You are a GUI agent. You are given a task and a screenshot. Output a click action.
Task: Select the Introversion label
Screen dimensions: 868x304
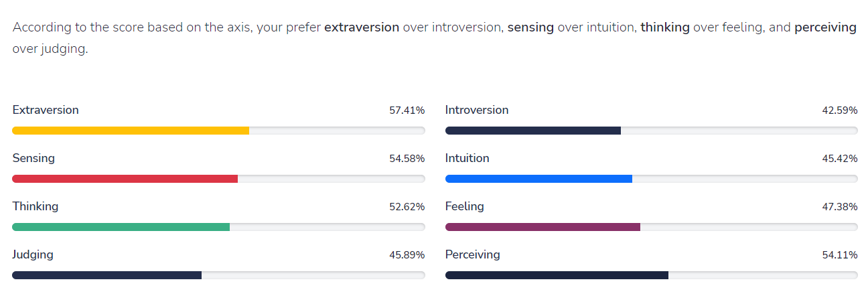click(x=477, y=110)
